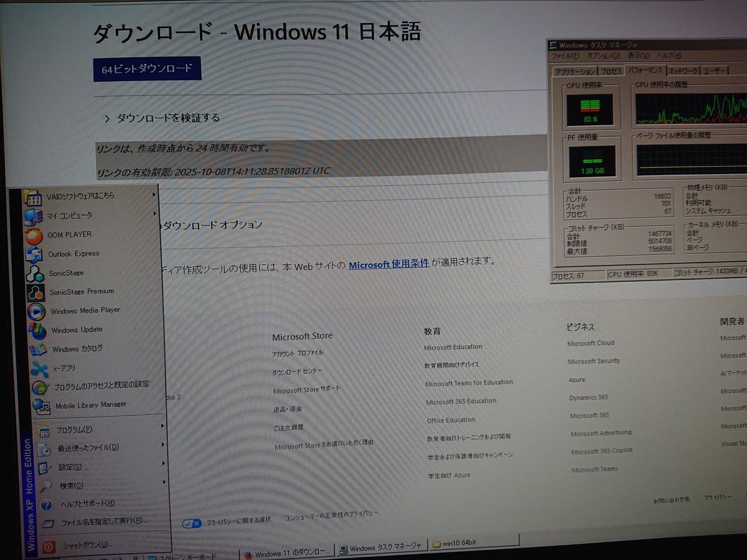This screenshot has width=747, height=560.
Task: Open Microsoft Teams for Education link
Action: (469, 383)
